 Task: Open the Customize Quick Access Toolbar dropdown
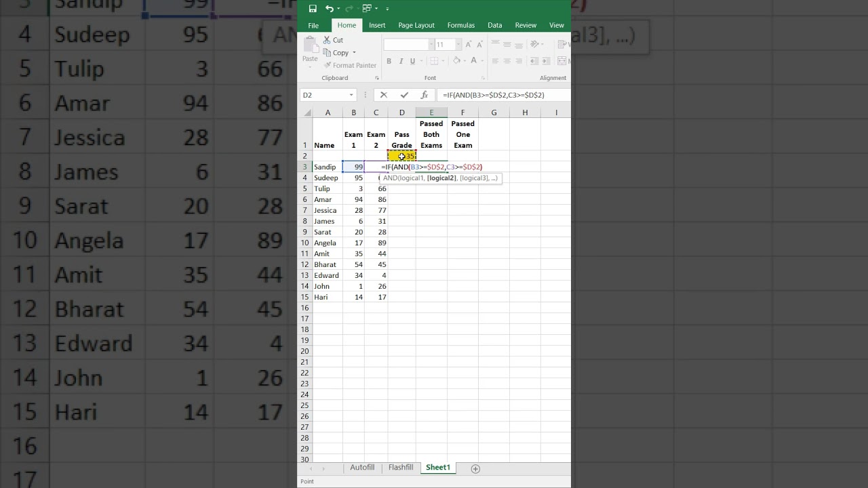[x=387, y=9]
